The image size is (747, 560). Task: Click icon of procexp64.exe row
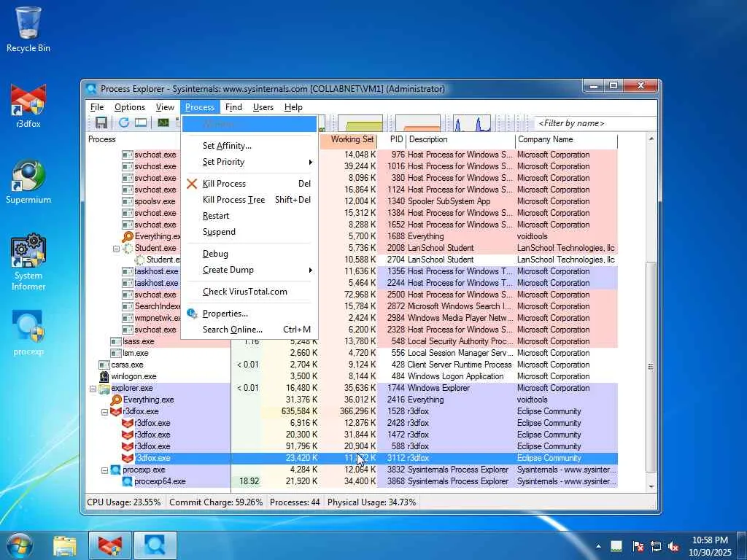[127, 481]
